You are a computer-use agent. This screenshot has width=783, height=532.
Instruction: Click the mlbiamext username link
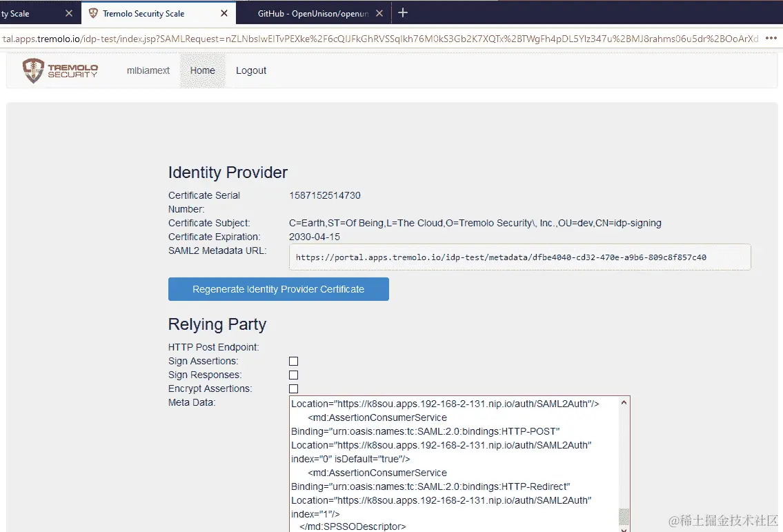(148, 70)
